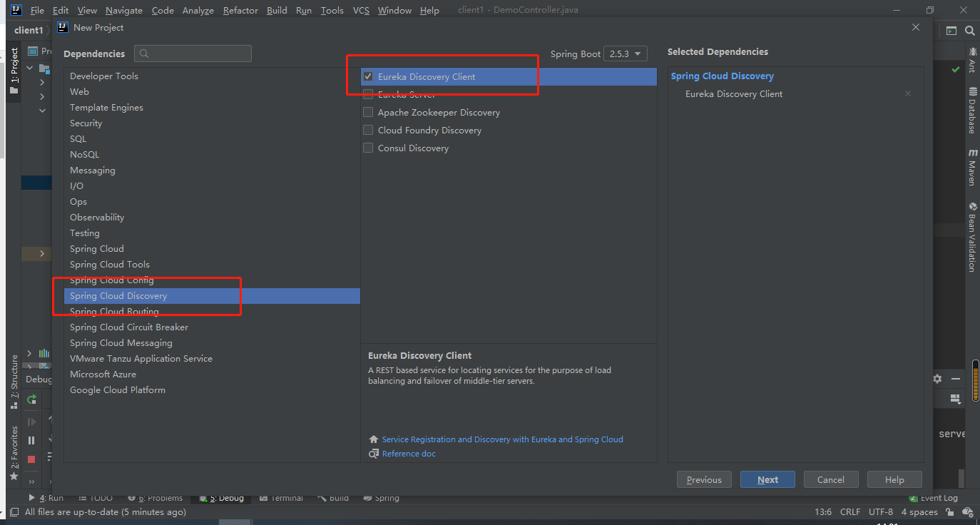Open the VCS menu
The height and width of the screenshot is (525, 980).
[361, 11]
